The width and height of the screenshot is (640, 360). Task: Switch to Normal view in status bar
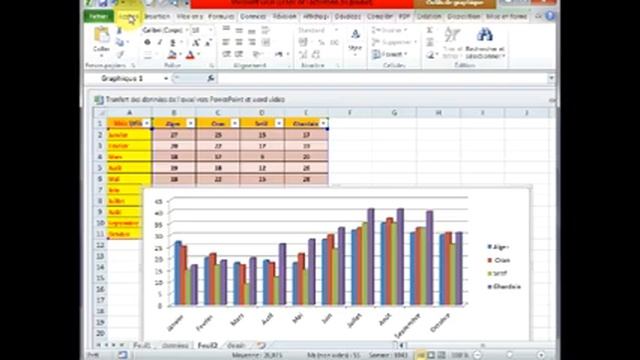[x=420, y=355]
